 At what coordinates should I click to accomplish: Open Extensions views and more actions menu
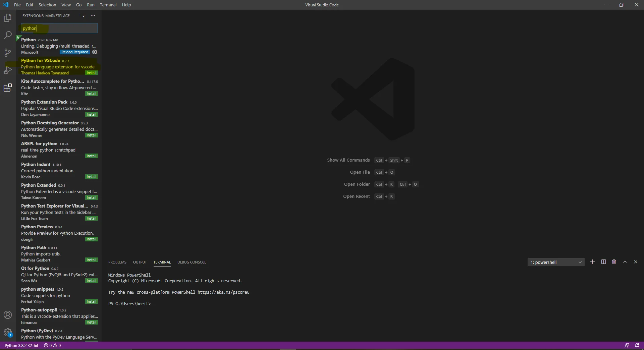(93, 16)
